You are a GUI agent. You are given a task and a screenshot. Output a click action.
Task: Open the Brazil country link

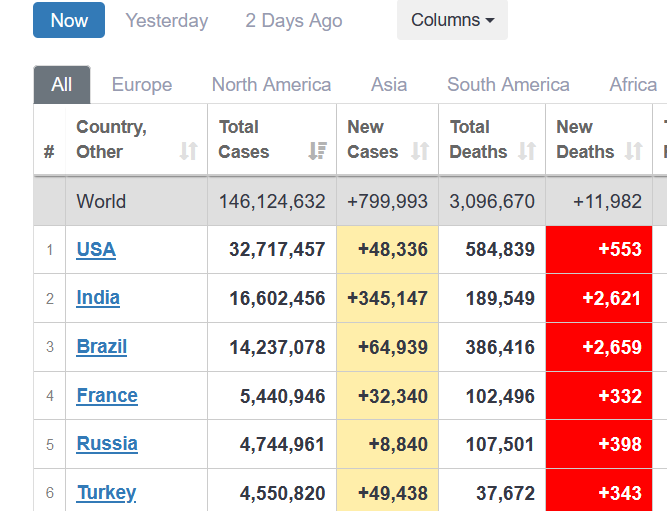click(x=102, y=347)
